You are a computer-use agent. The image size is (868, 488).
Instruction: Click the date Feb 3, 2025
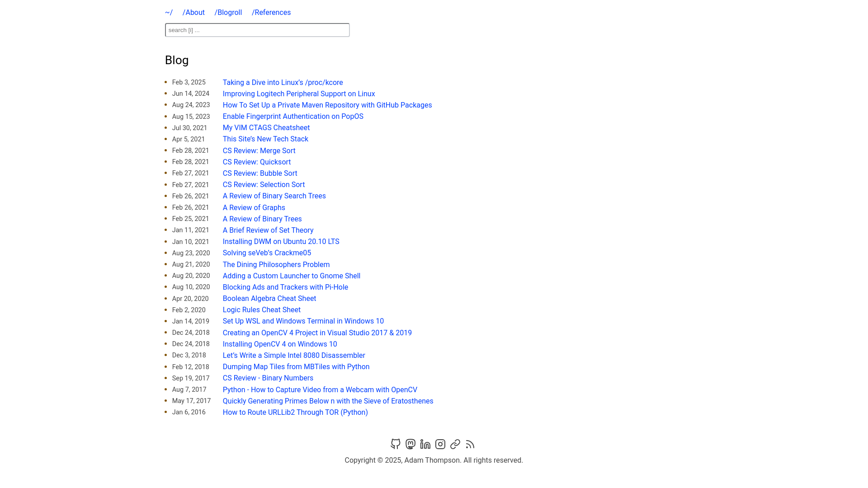pos(189,82)
